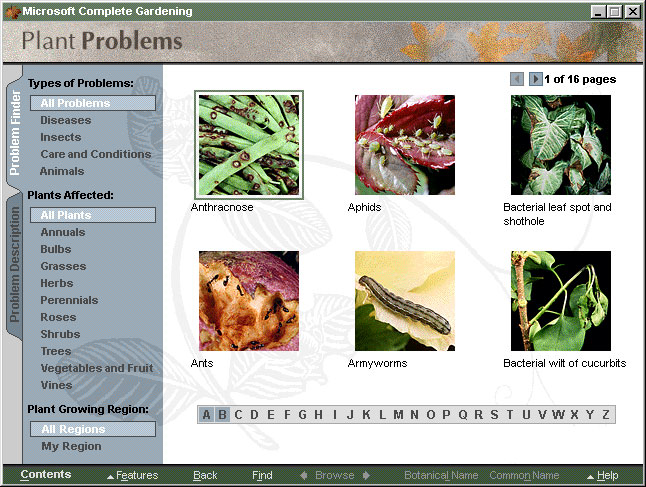The height and width of the screenshot is (487, 646).
Task: Click the Browse back arrow
Action: coord(304,475)
